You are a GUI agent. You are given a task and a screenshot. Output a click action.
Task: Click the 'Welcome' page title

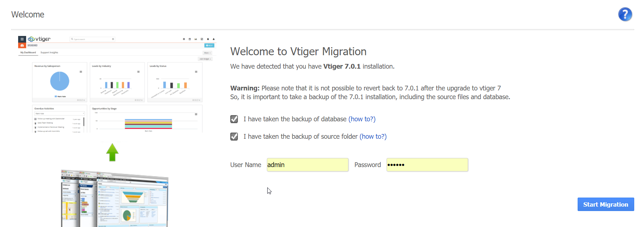click(28, 15)
